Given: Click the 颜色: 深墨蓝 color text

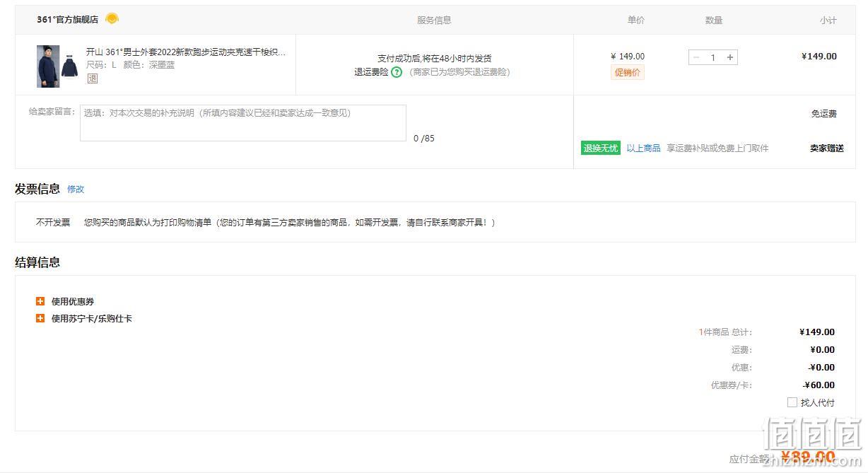Looking at the screenshot, I should coord(149,64).
